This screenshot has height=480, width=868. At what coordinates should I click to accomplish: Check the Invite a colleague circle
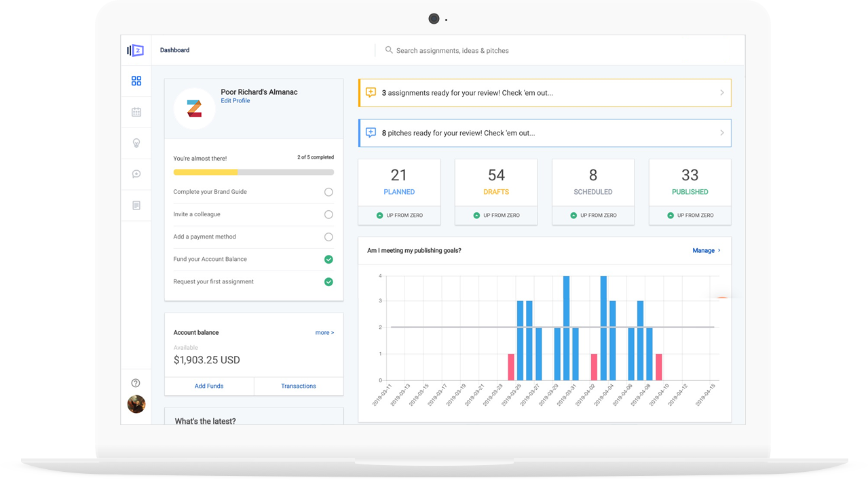328,214
